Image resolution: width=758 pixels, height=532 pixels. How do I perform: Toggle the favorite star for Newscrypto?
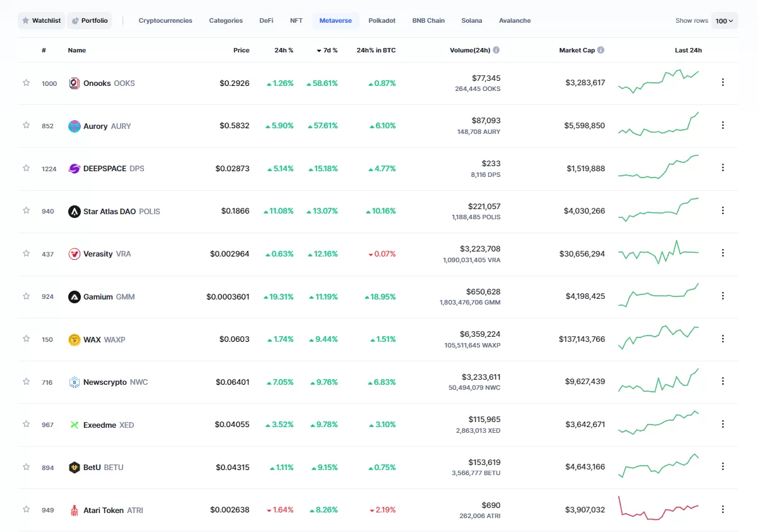pyautogui.click(x=26, y=382)
